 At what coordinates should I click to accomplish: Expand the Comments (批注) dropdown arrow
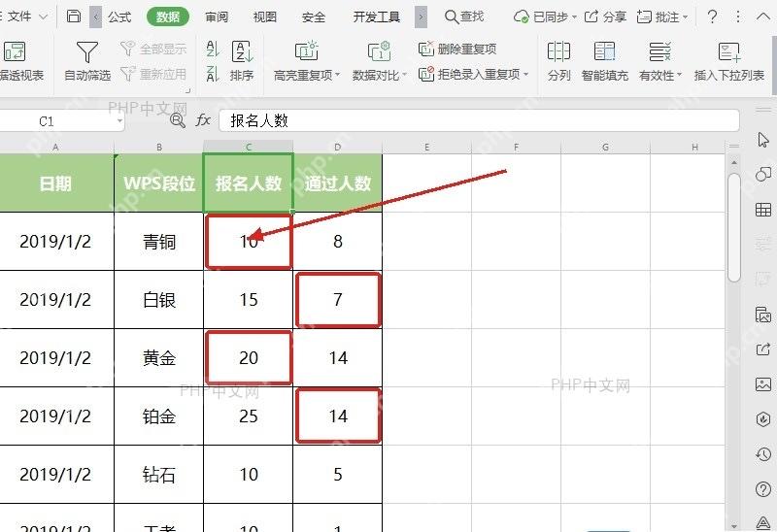(x=686, y=17)
